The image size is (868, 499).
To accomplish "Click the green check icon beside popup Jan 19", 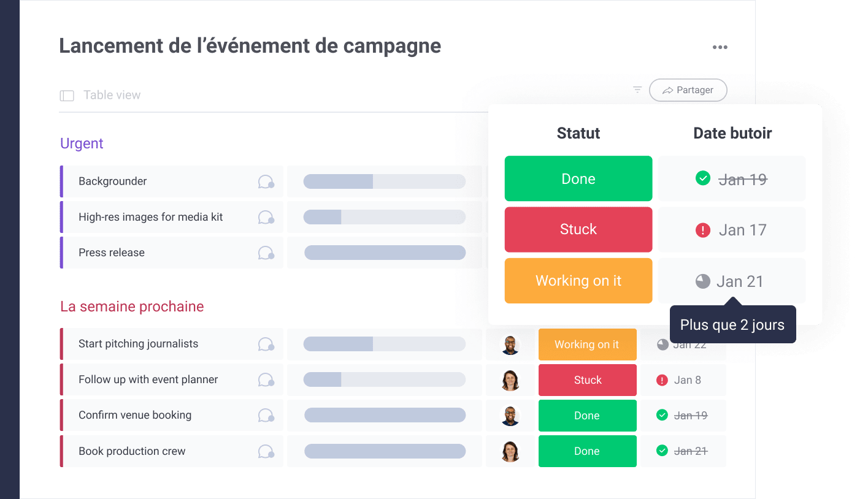I will click(x=703, y=178).
